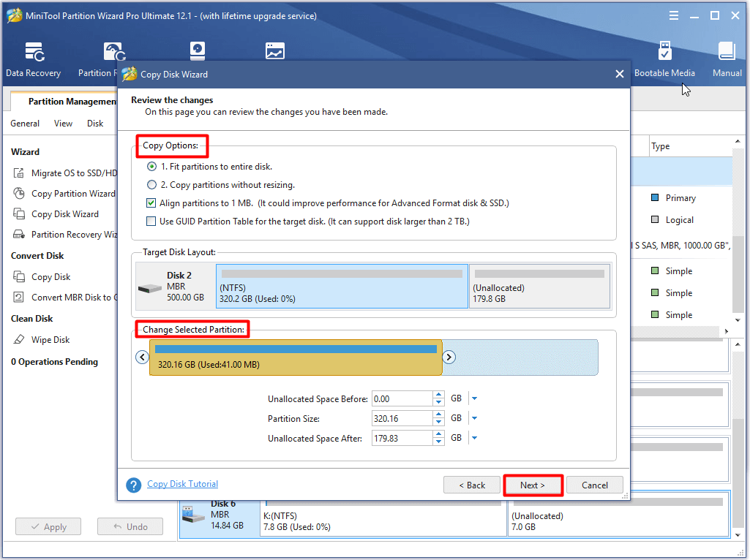Click Convert MBR Disk sidebar icon
Image resolution: width=750 pixels, height=560 pixels.
tap(18, 298)
